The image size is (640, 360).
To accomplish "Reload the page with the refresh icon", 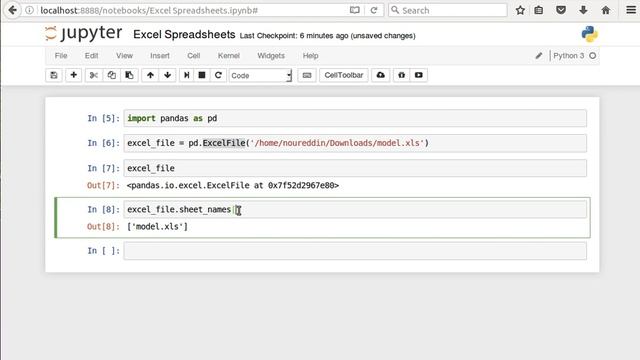I will (373, 10).
